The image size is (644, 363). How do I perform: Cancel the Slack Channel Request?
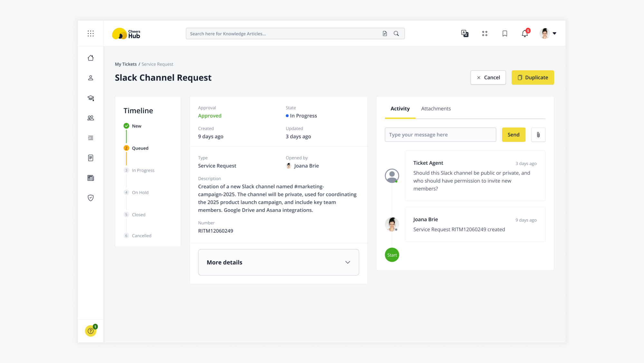coord(488,78)
